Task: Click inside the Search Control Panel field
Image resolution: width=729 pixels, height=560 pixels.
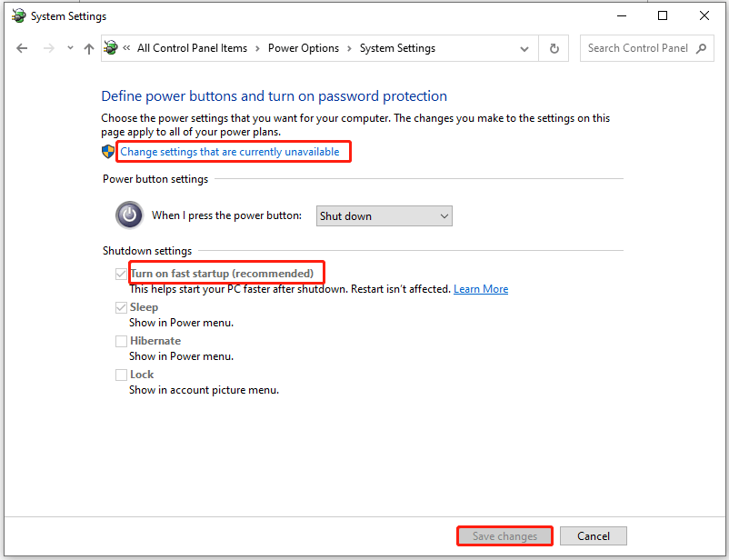Action: click(x=636, y=48)
